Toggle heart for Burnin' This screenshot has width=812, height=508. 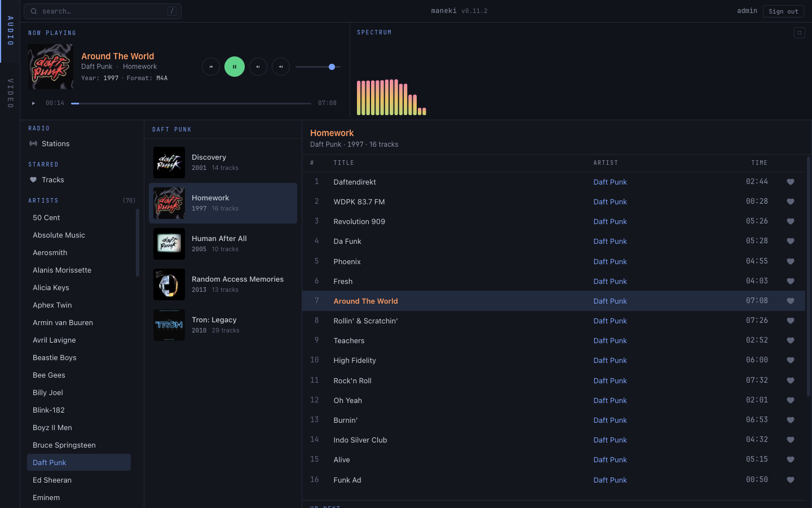pyautogui.click(x=791, y=420)
